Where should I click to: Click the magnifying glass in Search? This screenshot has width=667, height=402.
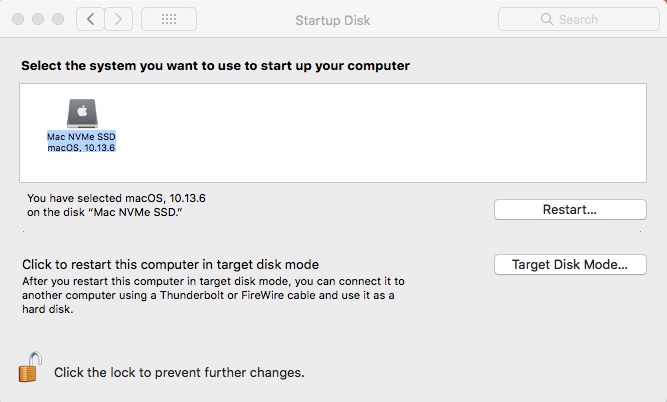pos(547,19)
